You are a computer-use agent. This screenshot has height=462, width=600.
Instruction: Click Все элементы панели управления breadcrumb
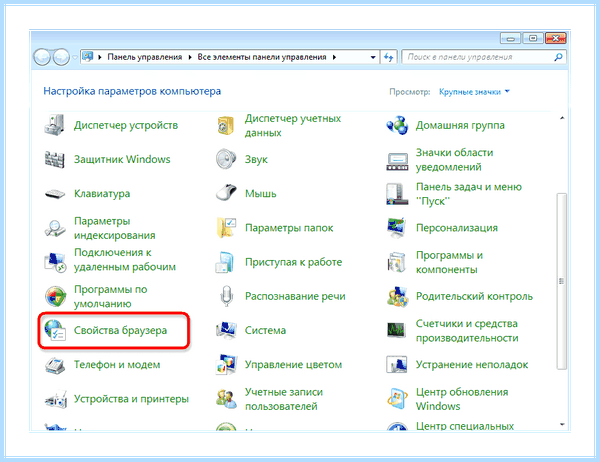(x=262, y=57)
